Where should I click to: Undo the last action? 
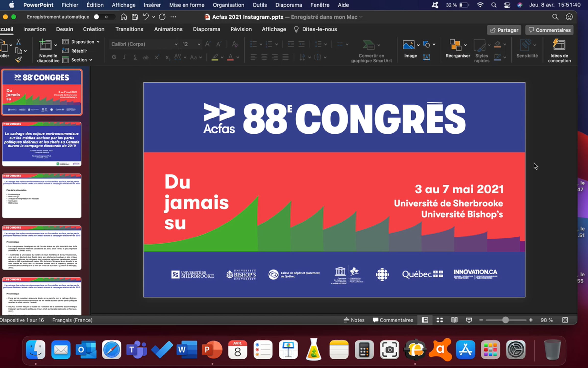coord(146,17)
